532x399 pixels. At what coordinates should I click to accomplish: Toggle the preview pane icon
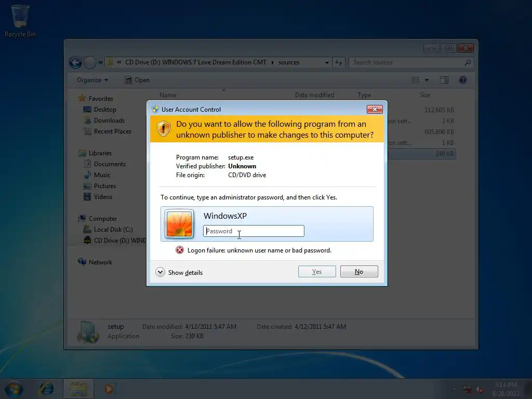point(444,80)
